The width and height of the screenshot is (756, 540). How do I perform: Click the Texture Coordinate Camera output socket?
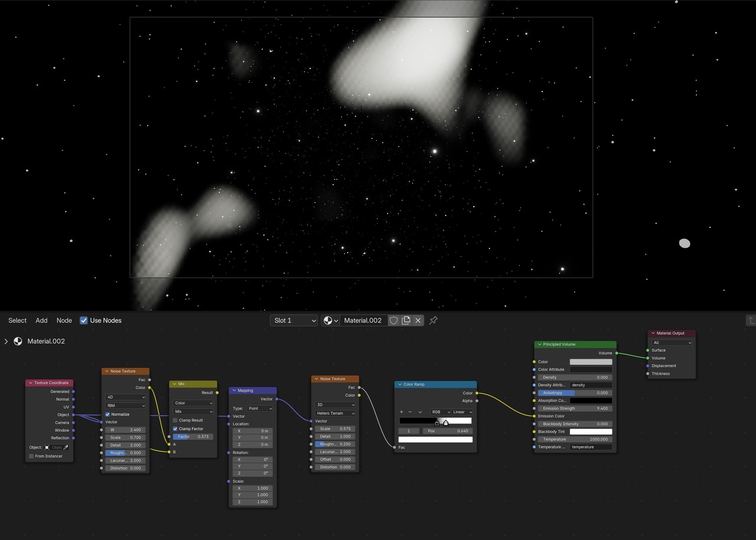point(73,423)
